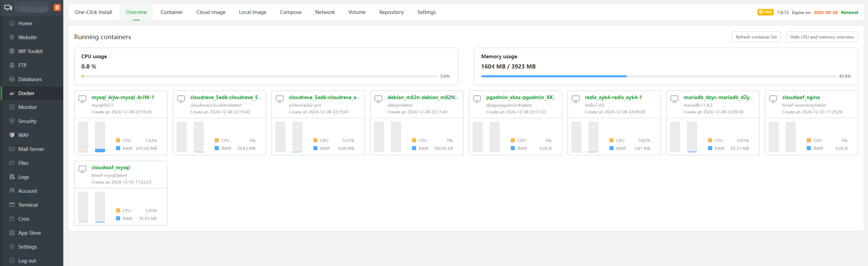Image resolution: width=868 pixels, height=266 pixels.
Task: Click the Docker whale icon
Action: (12, 93)
